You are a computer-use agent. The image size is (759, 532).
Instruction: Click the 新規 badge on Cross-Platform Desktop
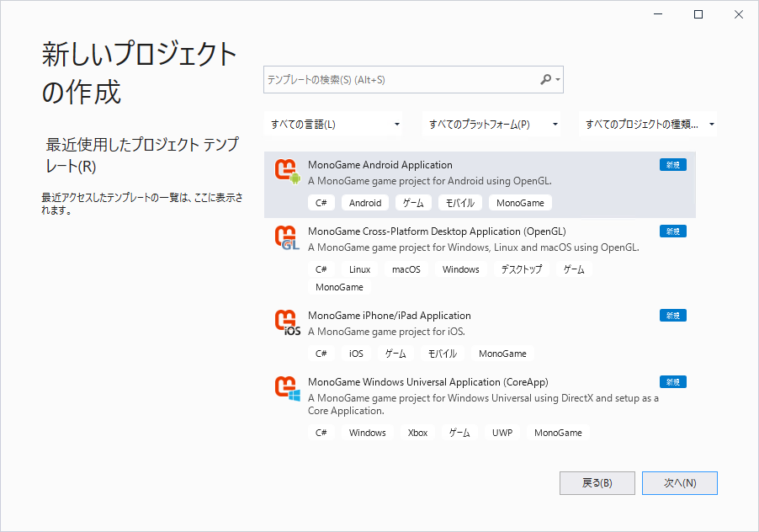click(x=673, y=231)
